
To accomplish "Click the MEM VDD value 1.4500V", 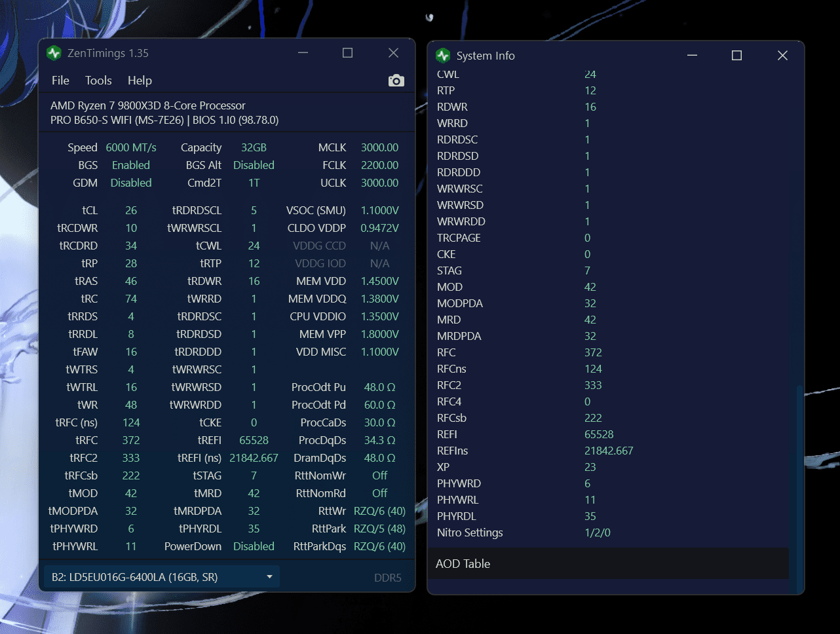I will [379, 281].
